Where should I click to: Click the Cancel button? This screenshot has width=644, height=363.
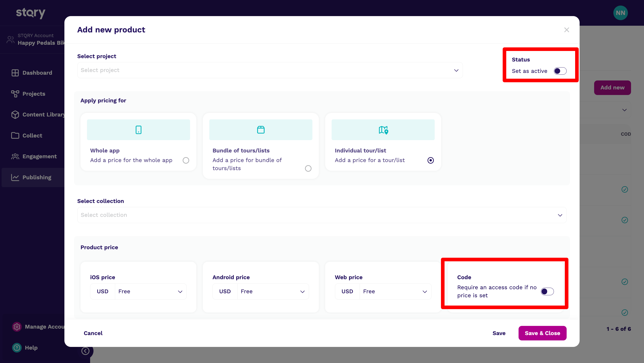pos(93,333)
